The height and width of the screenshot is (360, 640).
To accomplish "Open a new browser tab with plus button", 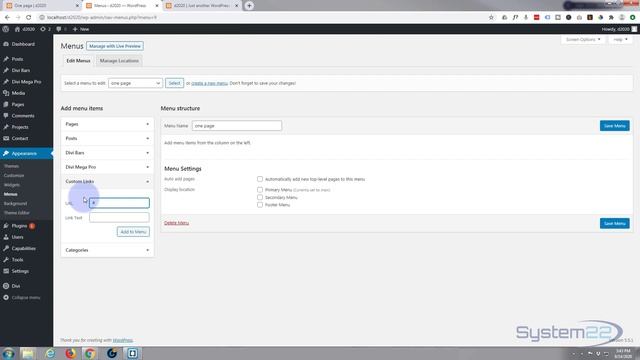I will [x=249, y=6].
